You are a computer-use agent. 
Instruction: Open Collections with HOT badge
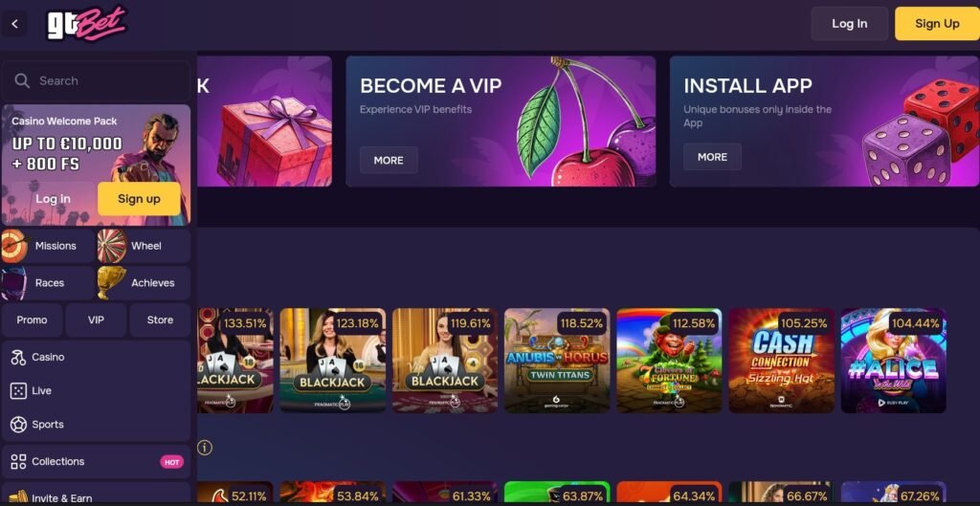click(x=96, y=462)
